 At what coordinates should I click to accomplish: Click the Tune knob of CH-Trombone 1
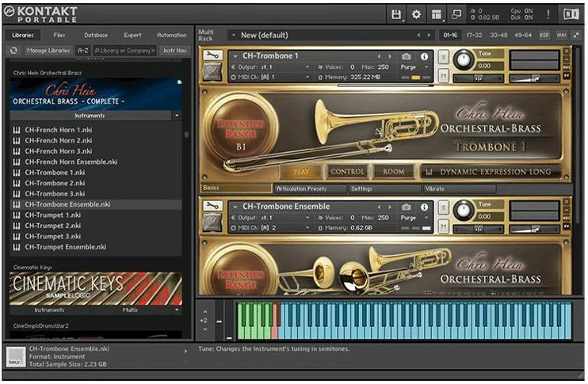pyautogui.click(x=464, y=59)
